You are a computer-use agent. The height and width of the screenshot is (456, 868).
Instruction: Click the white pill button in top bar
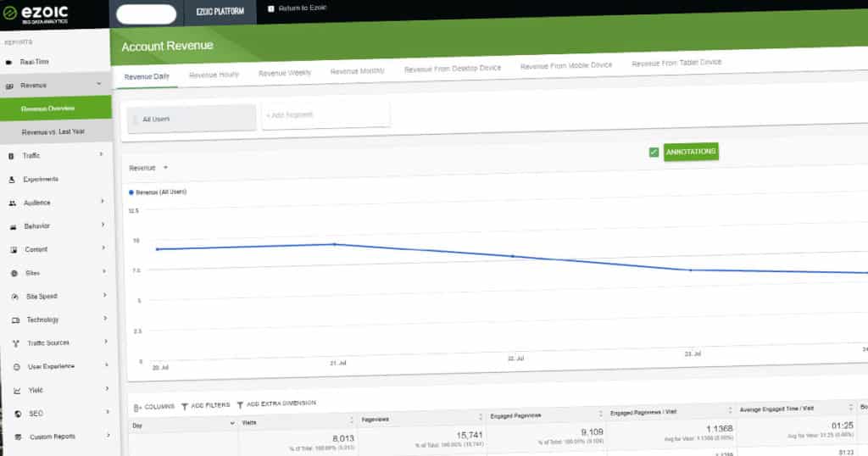pos(146,14)
